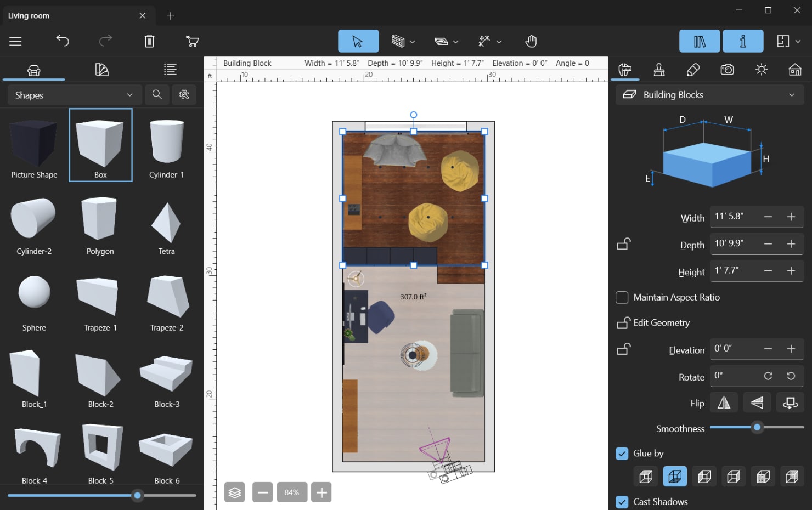Open the Shapes category dropdown
This screenshot has width=812, height=510.
coord(74,95)
